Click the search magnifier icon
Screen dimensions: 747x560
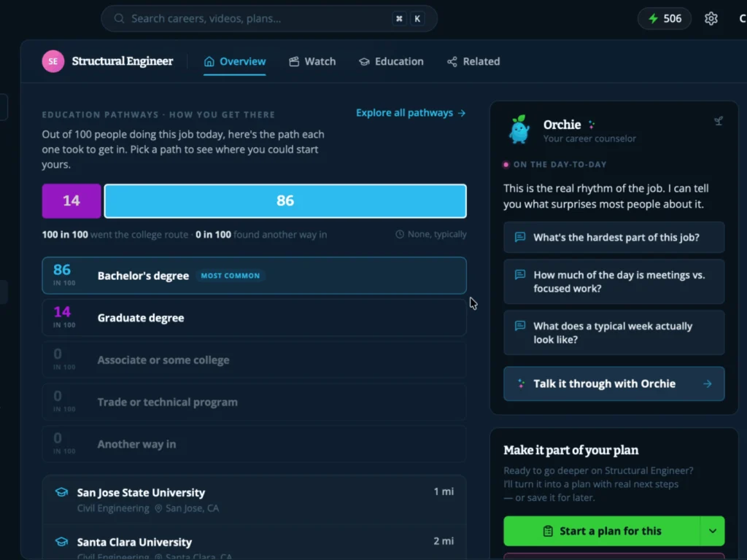119,18
